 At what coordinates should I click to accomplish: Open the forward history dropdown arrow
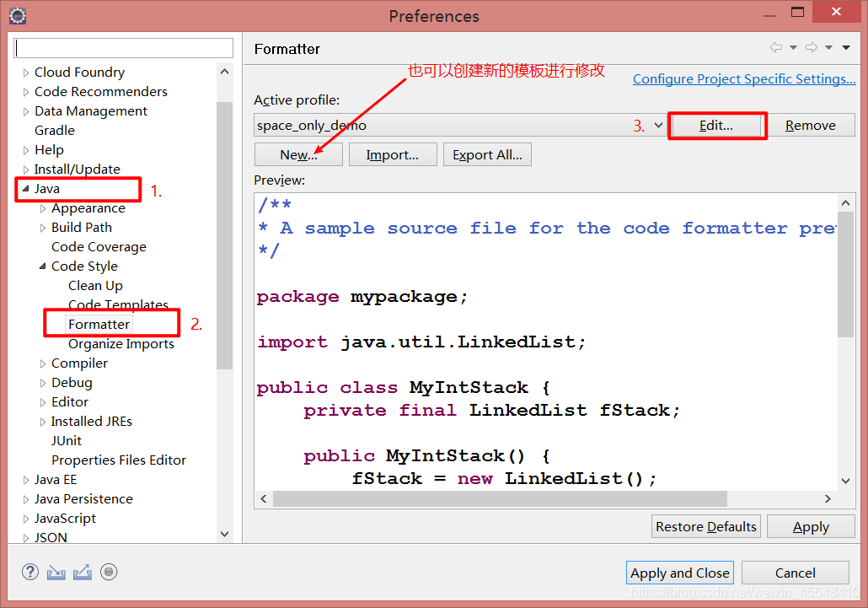click(x=828, y=47)
